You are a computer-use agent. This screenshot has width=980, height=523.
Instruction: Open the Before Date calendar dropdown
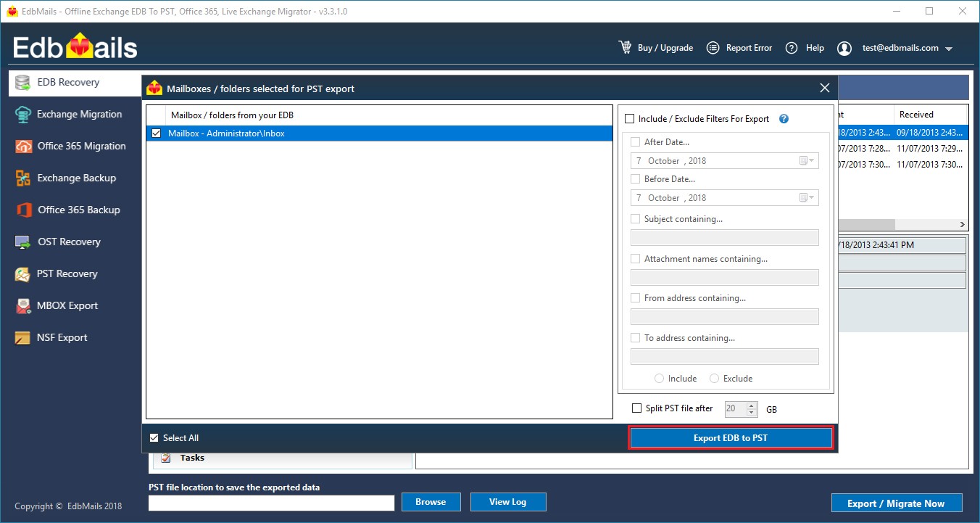click(806, 198)
